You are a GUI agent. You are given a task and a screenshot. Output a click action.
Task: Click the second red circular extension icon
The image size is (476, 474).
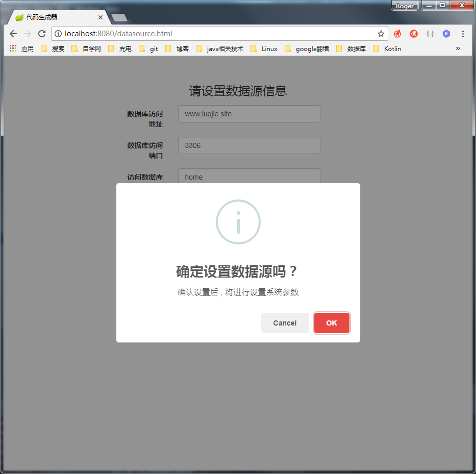pyautogui.click(x=413, y=34)
